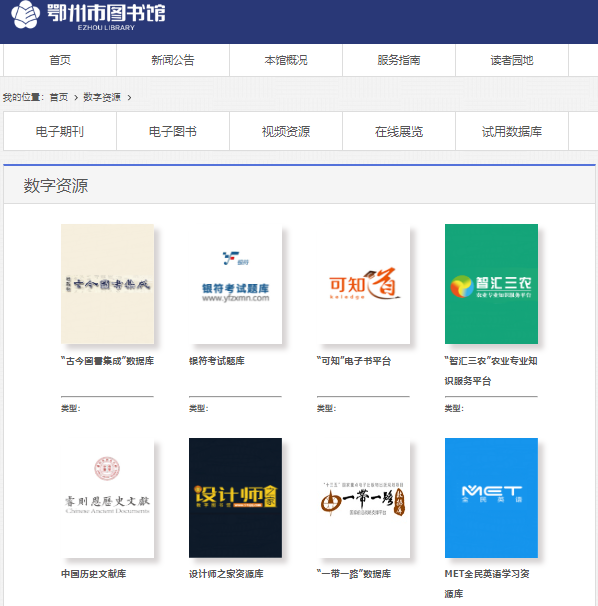The height and width of the screenshot is (606, 598).
Task: Open the 设计师之家资源库 title link
Action: coord(226,574)
